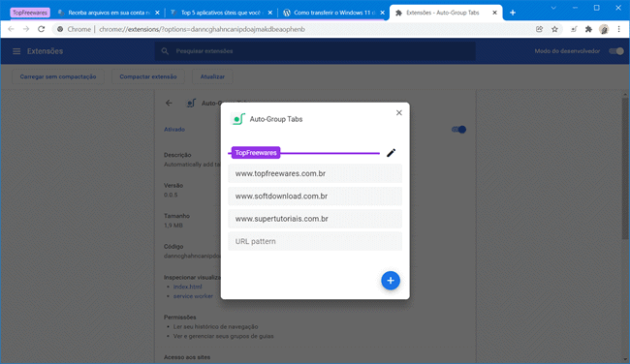Open tab search chevron dropdown
The height and width of the screenshot is (364, 630).
tap(553, 8)
